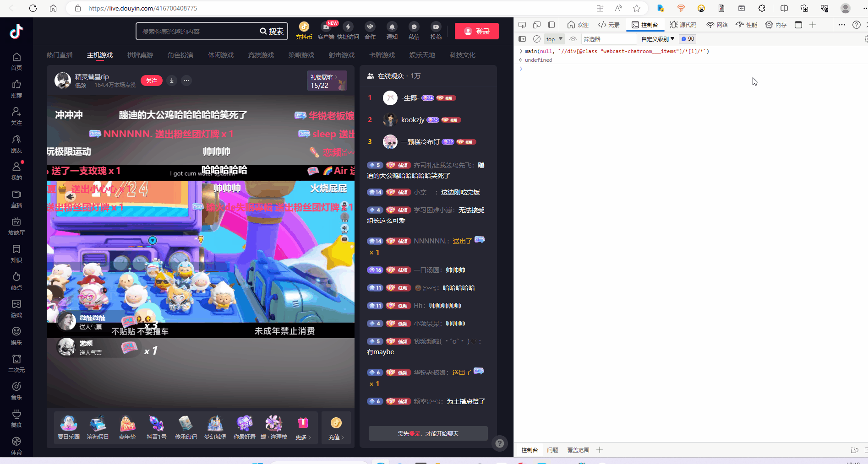
Task: Click the Douyin logo
Action: point(16,31)
